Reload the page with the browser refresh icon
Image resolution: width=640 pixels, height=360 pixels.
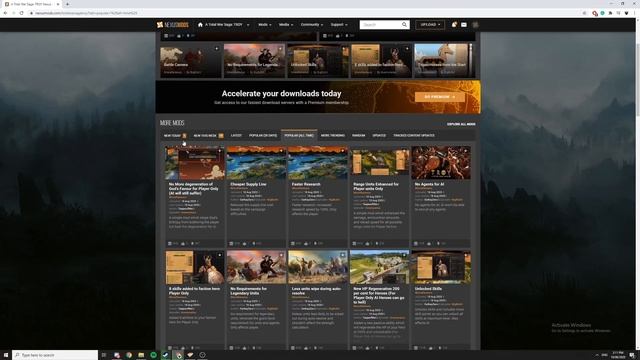[x=21, y=13]
